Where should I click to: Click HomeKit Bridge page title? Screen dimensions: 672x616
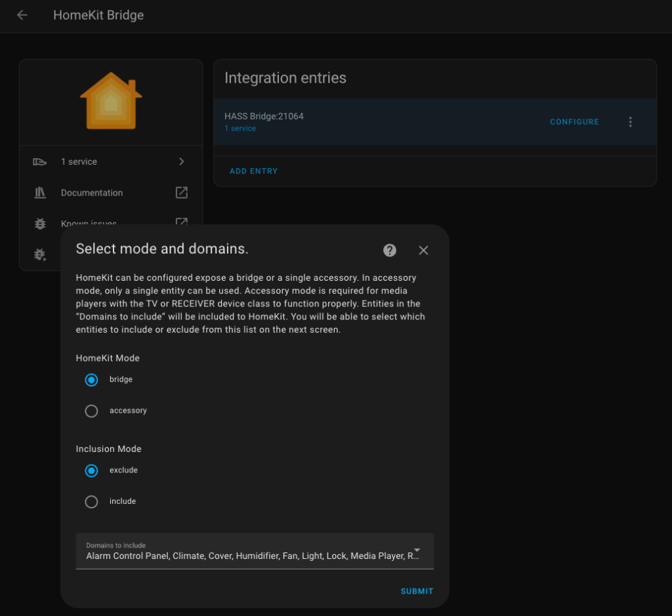[98, 15]
